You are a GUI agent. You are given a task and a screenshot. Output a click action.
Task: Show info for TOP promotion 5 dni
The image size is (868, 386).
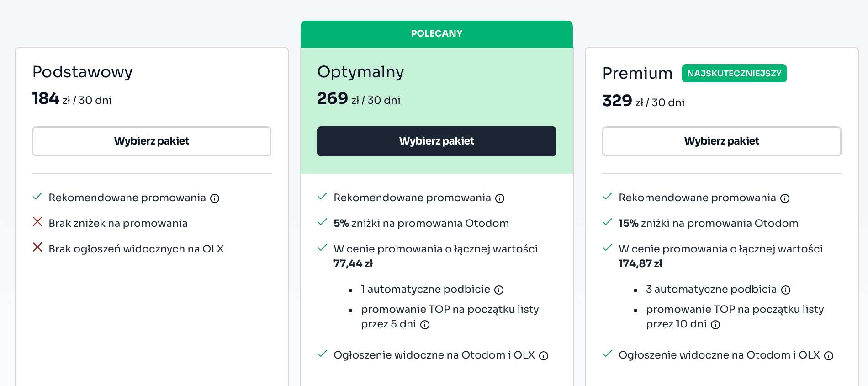coord(425,325)
